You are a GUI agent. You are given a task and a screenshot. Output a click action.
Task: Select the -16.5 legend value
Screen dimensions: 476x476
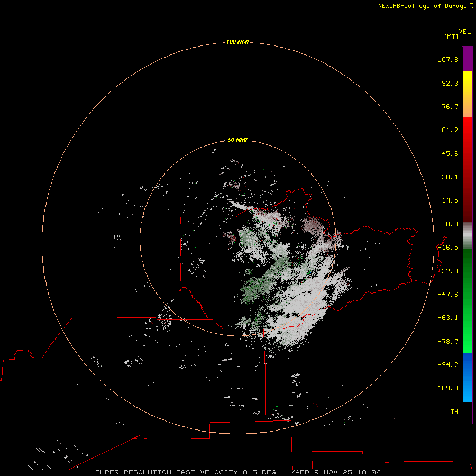click(448, 248)
